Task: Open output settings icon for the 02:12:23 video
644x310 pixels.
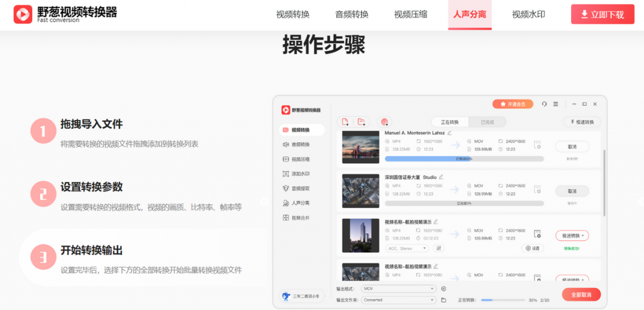Action: click(537, 234)
